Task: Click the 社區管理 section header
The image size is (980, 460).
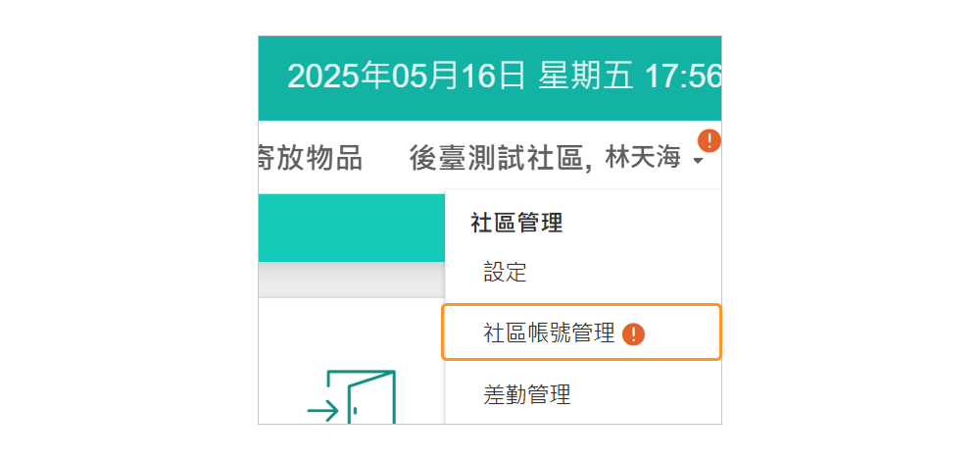Action: coord(516,224)
